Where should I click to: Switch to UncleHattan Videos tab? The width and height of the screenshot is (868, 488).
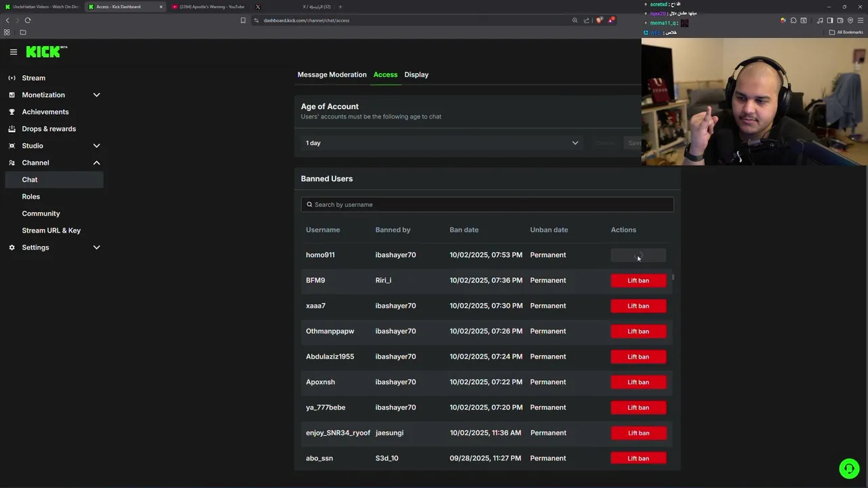[x=42, y=7]
